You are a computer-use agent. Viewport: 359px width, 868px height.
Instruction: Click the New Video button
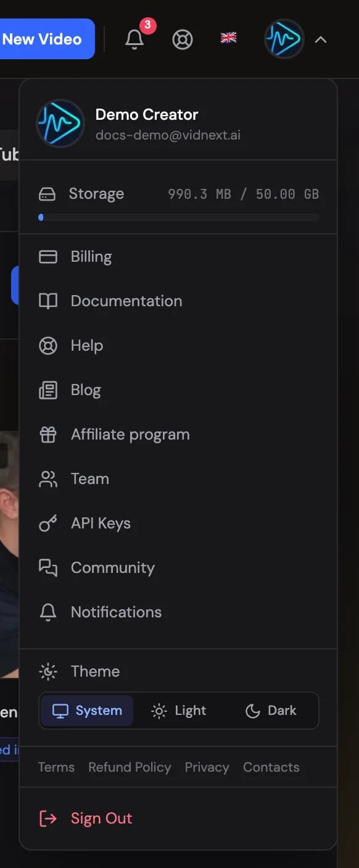click(46, 39)
